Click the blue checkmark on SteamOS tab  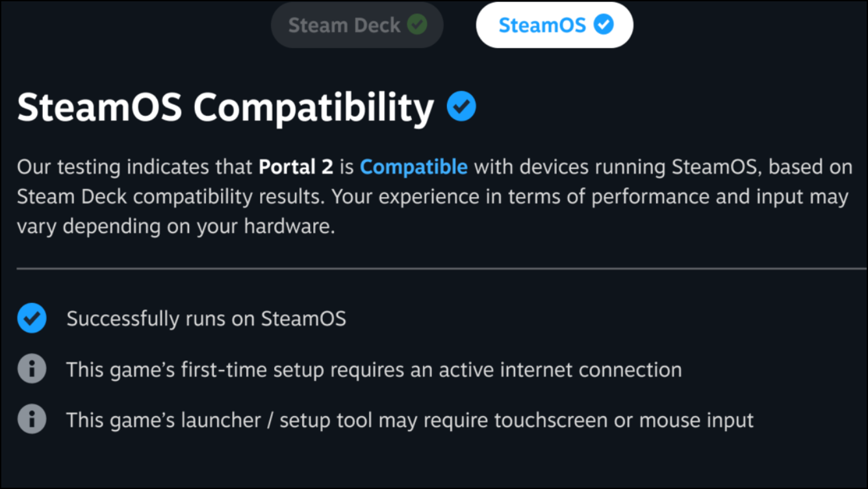pos(604,25)
